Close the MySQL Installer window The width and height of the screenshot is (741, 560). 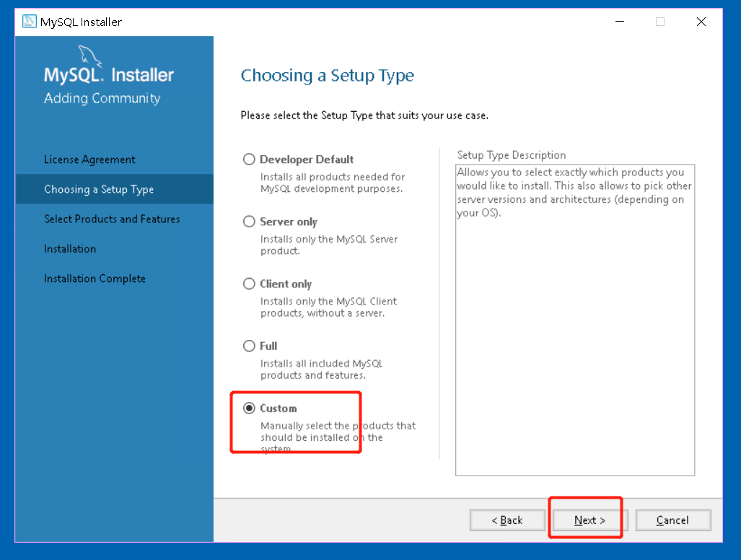pos(701,22)
